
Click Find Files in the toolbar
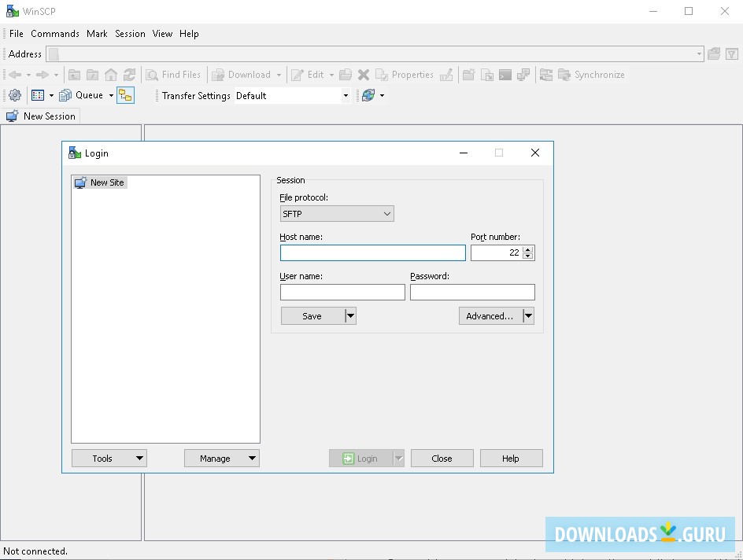(173, 75)
